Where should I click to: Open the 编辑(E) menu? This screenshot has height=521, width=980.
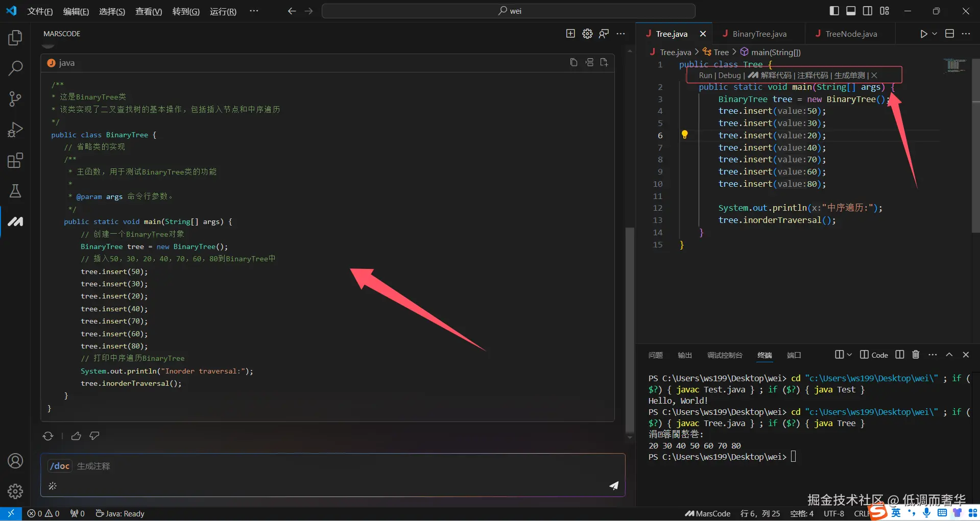[x=76, y=11]
